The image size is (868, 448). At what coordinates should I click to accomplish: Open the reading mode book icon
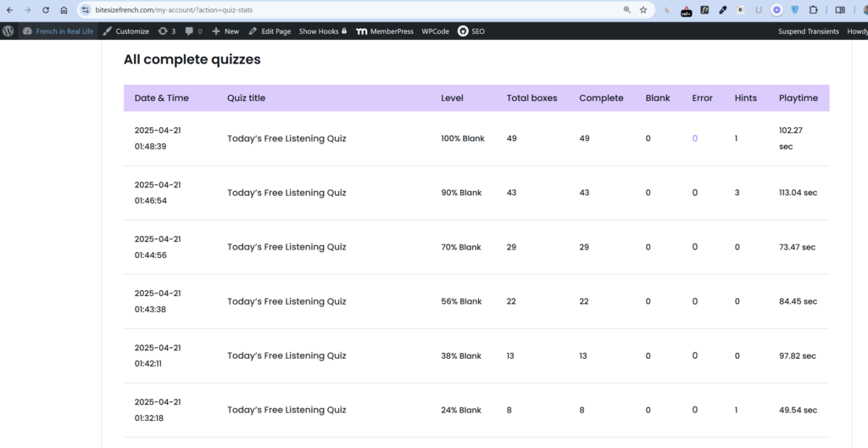(x=840, y=10)
